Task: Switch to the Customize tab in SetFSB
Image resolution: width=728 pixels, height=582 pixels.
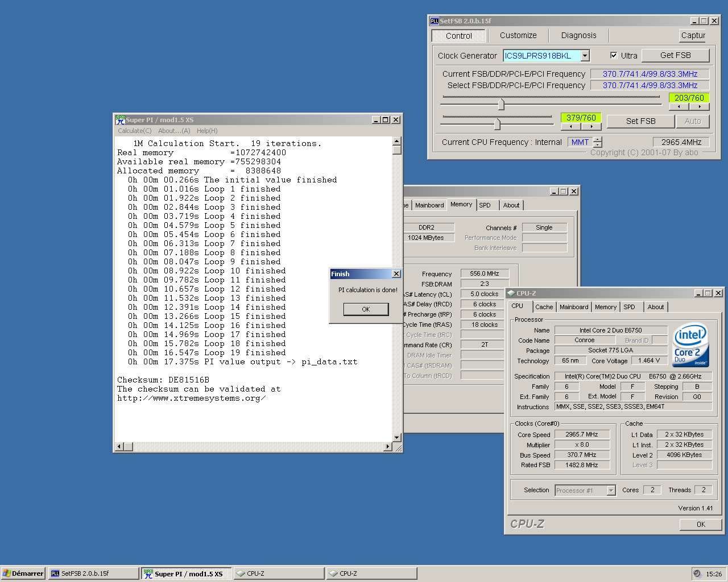Action: coord(518,35)
